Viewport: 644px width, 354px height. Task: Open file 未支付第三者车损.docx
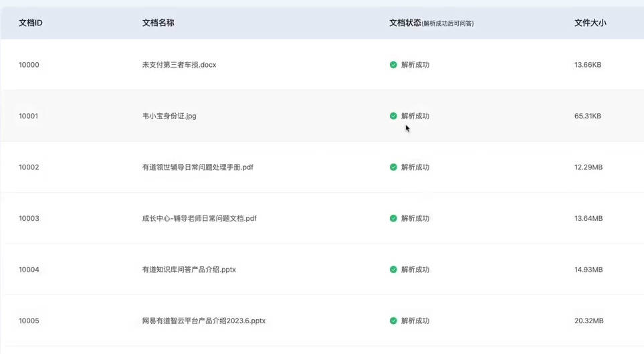179,64
